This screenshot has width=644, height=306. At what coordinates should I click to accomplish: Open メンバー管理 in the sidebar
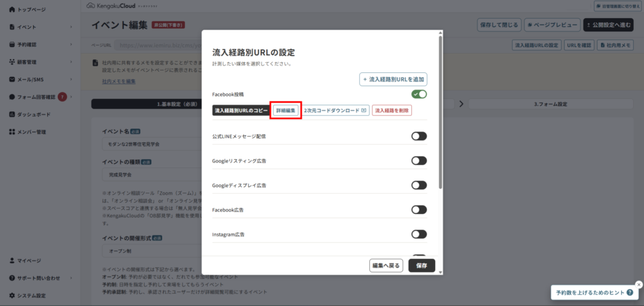tap(31, 132)
